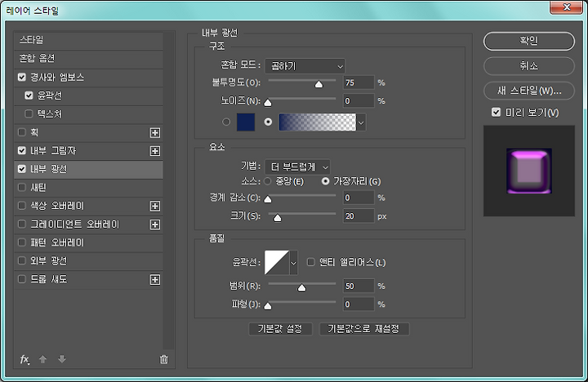Enable the 드롭 섀도 checkbox
588x382 pixels.
click(x=22, y=279)
